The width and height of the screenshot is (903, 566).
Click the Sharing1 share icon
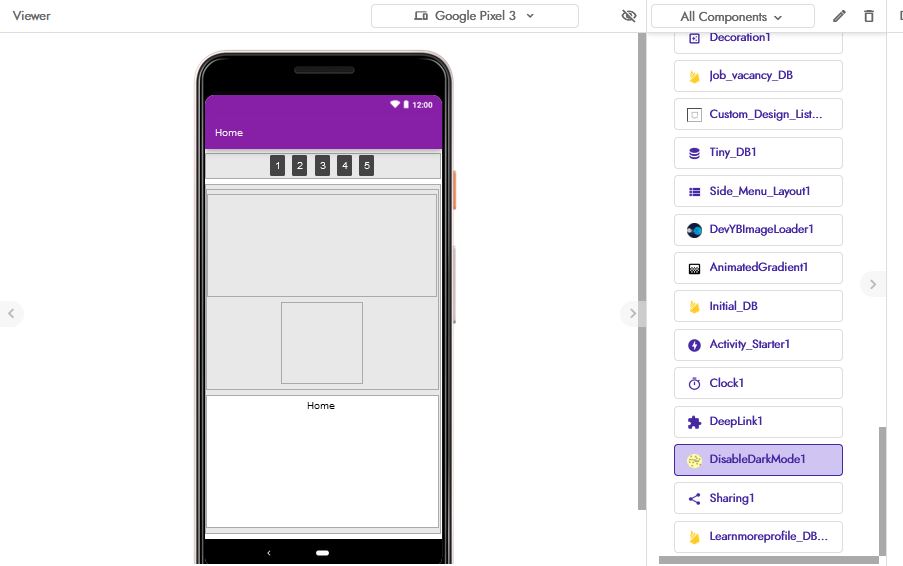(695, 499)
